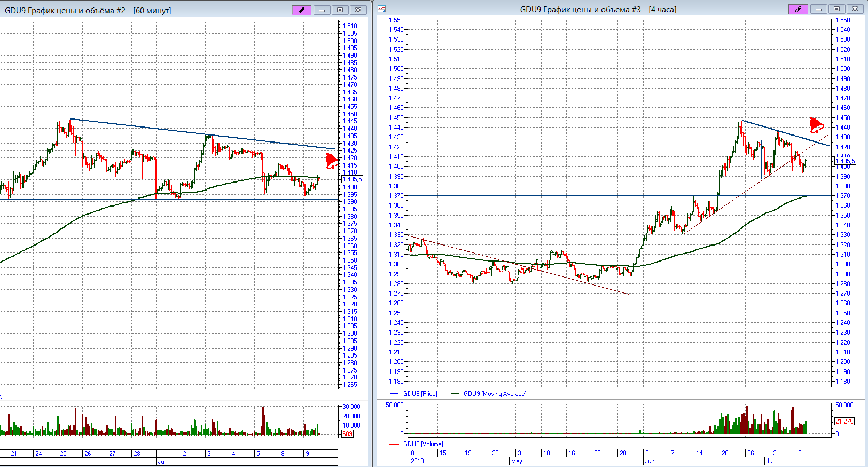Image resolution: width=868 pixels, height=467 pixels.
Task: Click the blue price series color line in legend
Action: (395, 394)
